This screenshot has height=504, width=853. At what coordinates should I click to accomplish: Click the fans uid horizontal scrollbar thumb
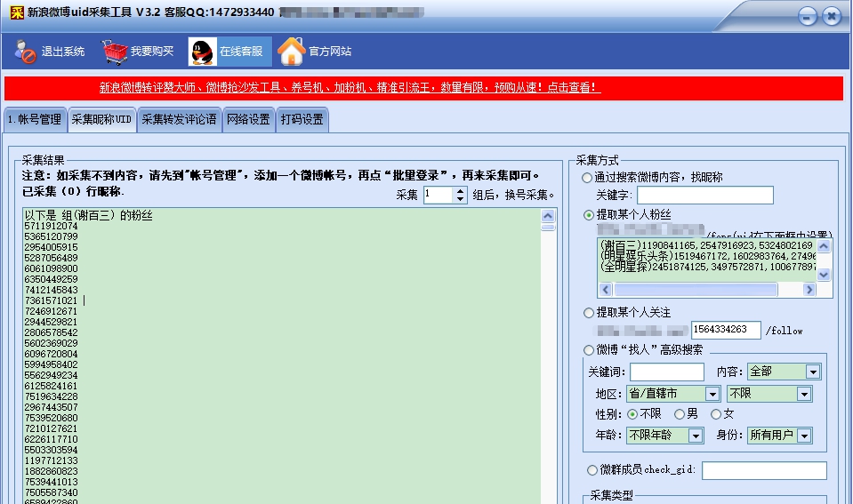[x=696, y=290]
